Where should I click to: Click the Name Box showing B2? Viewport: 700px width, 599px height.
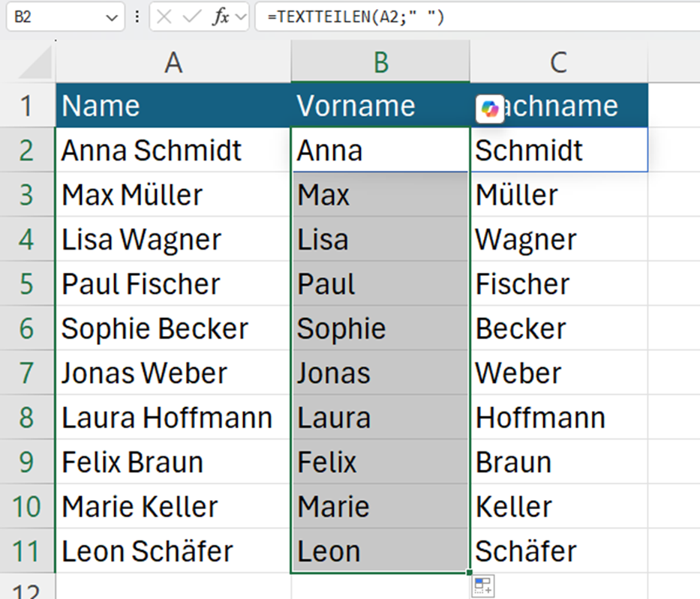click(x=65, y=17)
